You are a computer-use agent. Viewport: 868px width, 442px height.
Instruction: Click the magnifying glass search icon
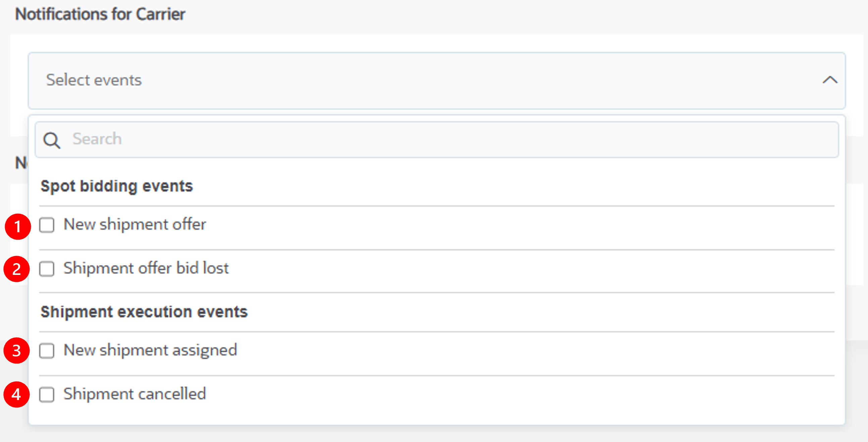52,140
